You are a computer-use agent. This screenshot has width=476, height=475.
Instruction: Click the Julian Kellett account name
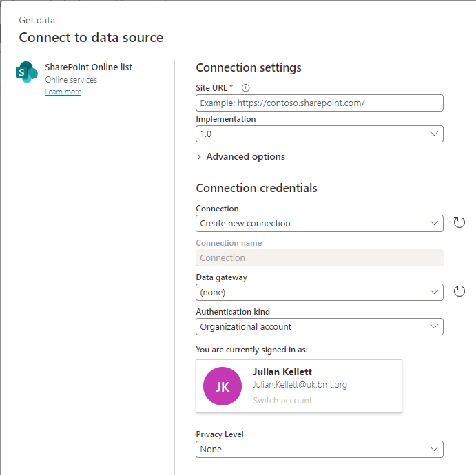coord(282,372)
